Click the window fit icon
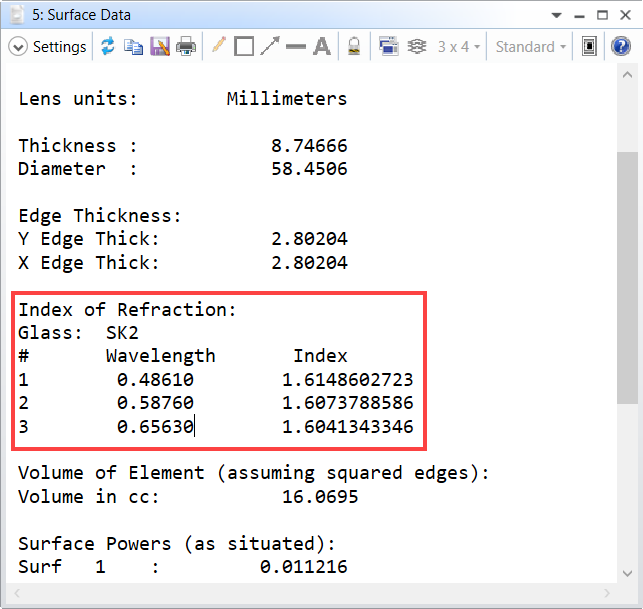The height and width of the screenshot is (609, 643). (x=589, y=46)
